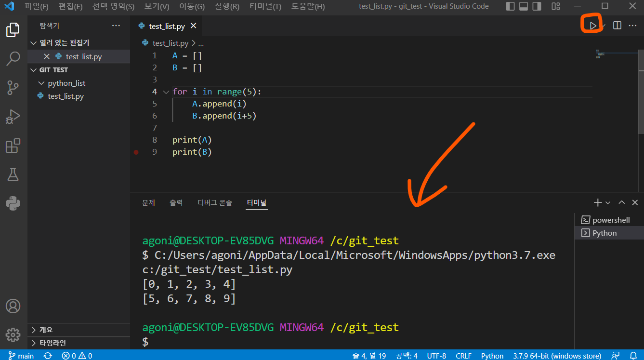The width and height of the screenshot is (644, 360).
Task: Switch to the 디버그 콘솔 tab
Action: [x=215, y=203]
